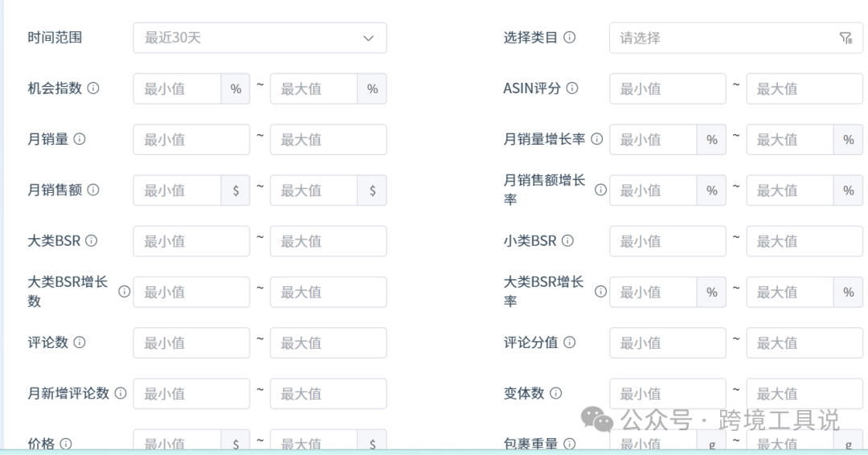Focus the 变体数 minimum value field

[x=668, y=394]
